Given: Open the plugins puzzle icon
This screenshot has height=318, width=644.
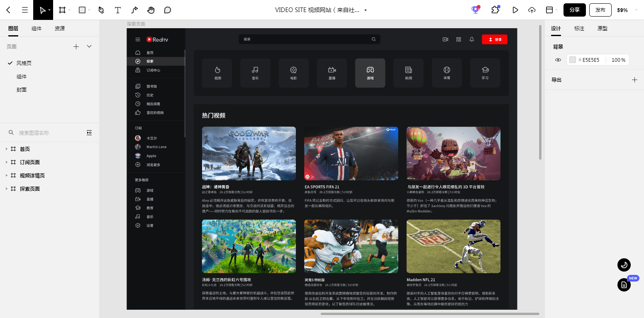Looking at the screenshot, I should [495, 10].
